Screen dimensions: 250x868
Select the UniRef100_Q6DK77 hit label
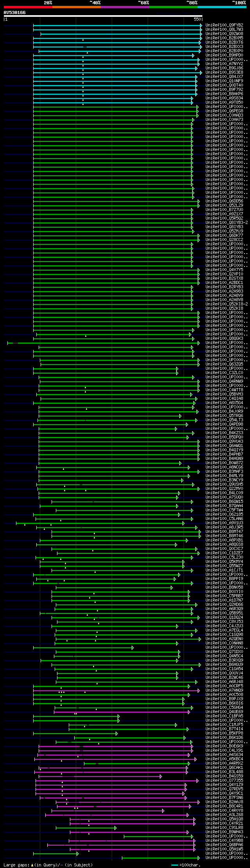tap(224, 235)
